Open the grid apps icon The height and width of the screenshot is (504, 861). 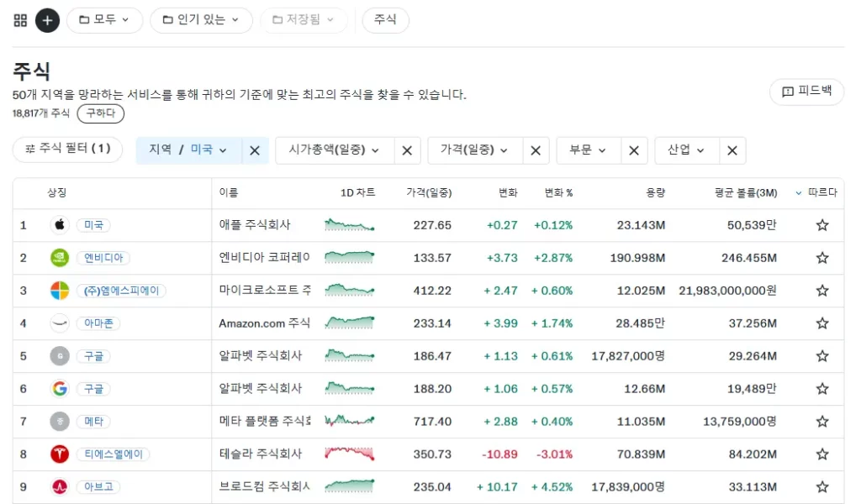[x=20, y=20]
